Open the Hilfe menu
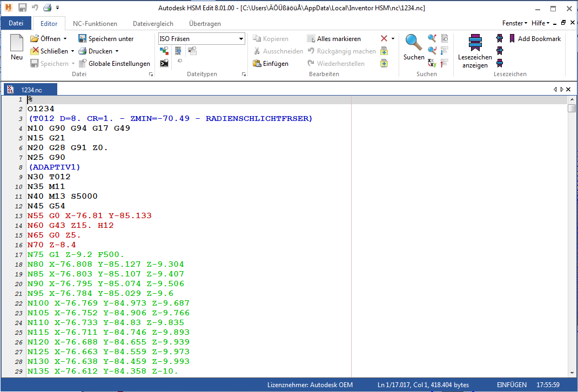The width and height of the screenshot is (578, 392). pyautogui.click(x=540, y=23)
